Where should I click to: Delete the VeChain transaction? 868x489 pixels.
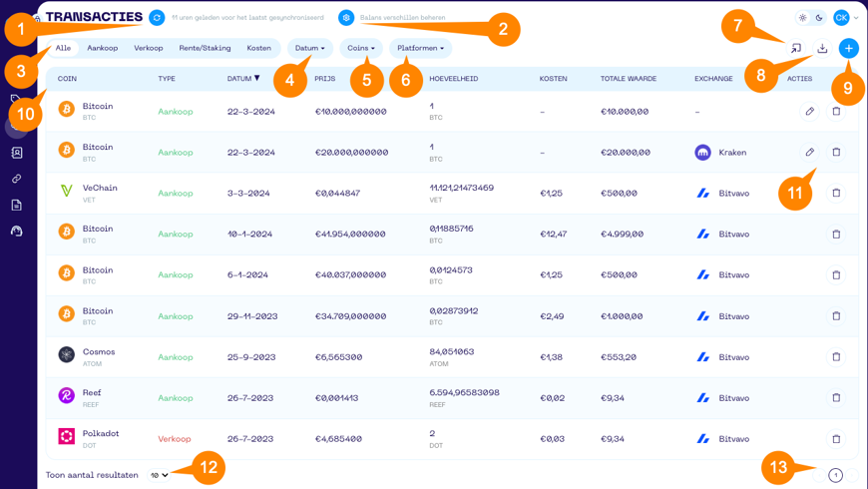pos(836,194)
